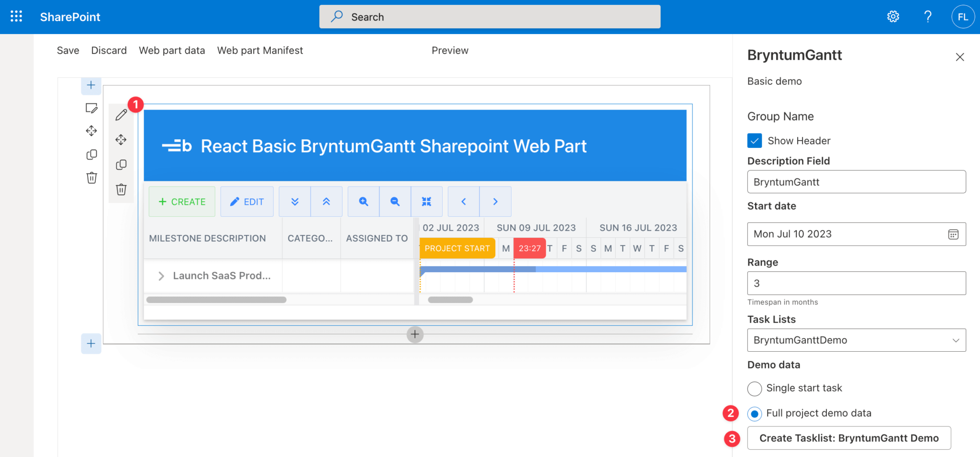The height and width of the screenshot is (457, 980).
Task: Click the Range input field
Action: (857, 283)
